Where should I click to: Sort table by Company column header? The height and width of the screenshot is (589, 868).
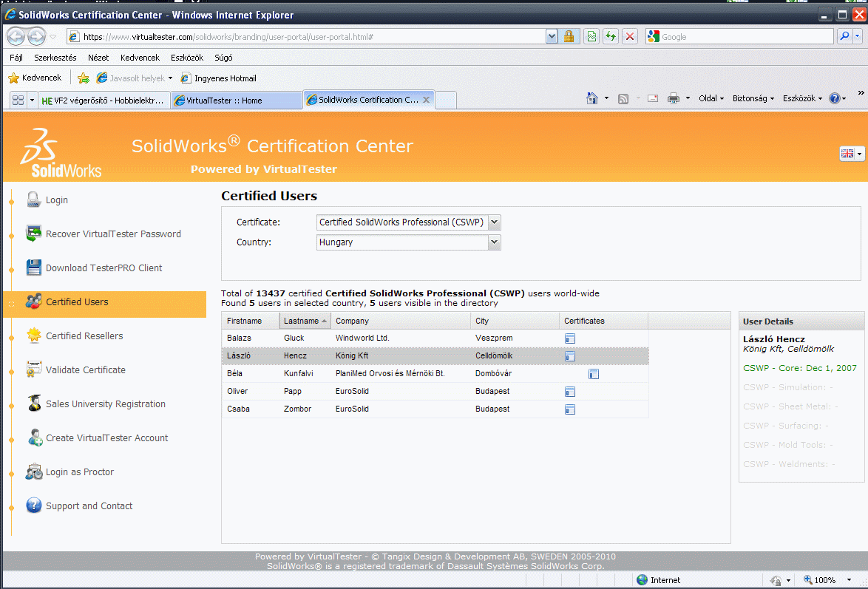(x=401, y=321)
